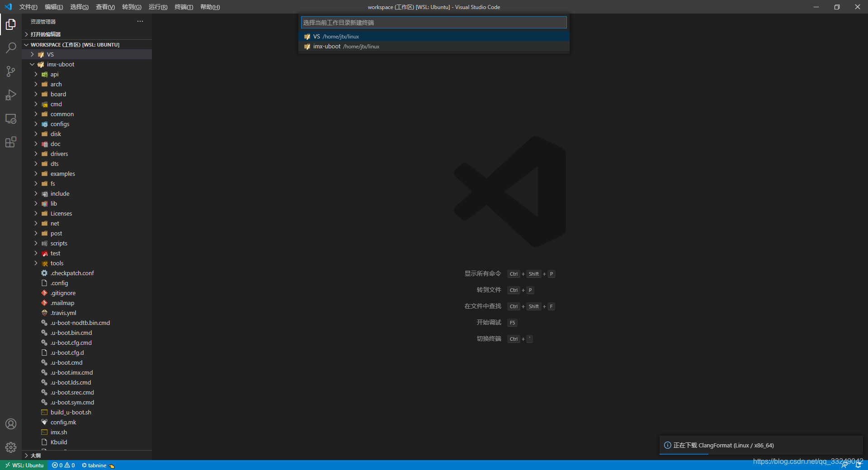Select imx-uboot /home/jtx/linux in quick pick
The image size is (868, 470).
434,47
